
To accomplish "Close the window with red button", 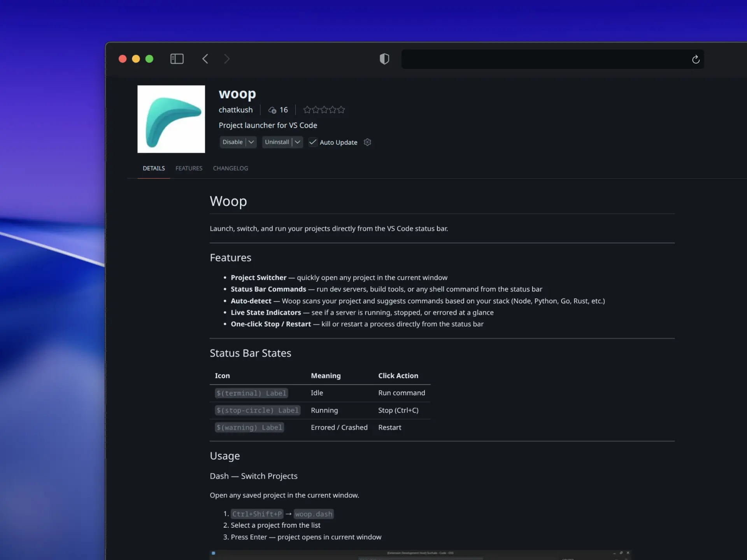I will pyautogui.click(x=123, y=59).
